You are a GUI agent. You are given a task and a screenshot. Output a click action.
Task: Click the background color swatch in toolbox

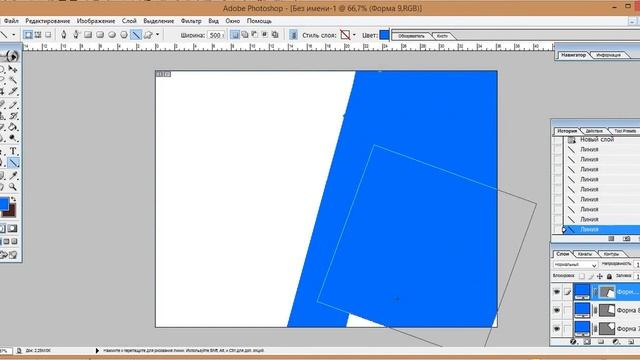(x=11, y=211)
